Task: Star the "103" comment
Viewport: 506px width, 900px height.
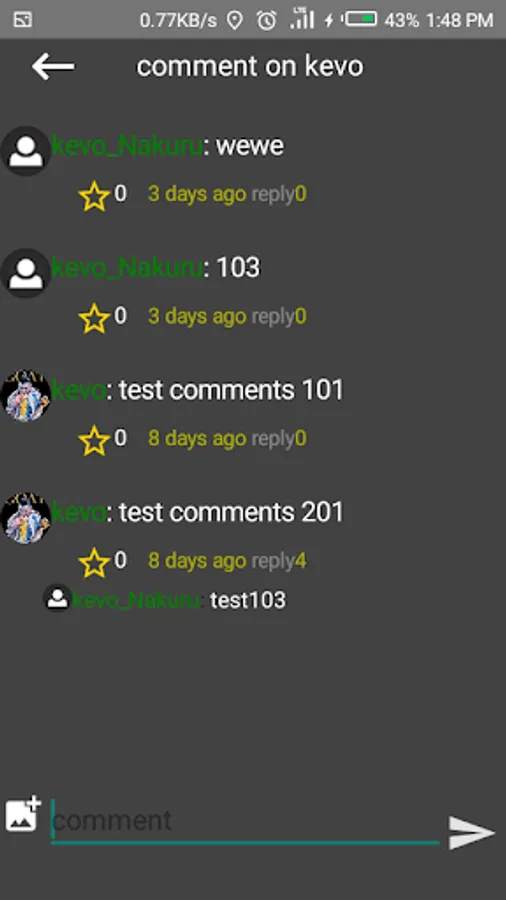Action: click(x=94, y=318)
